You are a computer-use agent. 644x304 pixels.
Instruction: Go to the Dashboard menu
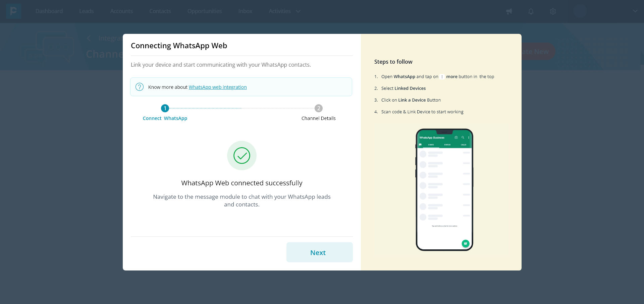pyautogui.click(x=49, y=11)
